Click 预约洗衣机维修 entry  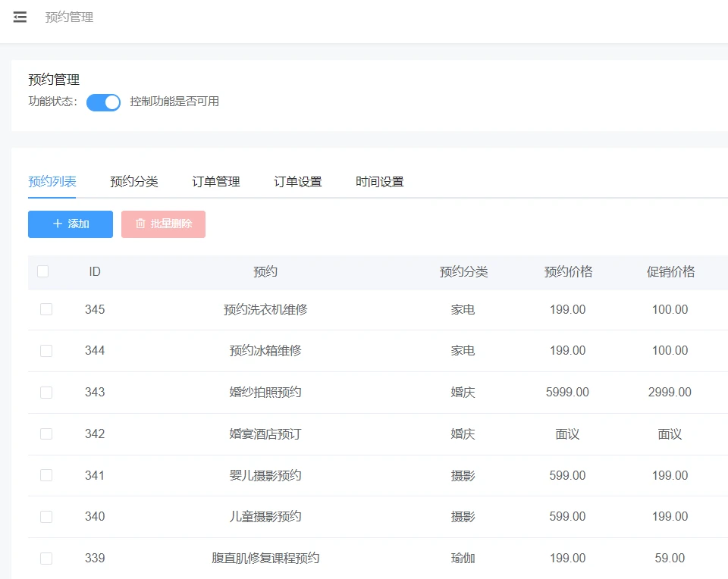(x=265, y=309)
